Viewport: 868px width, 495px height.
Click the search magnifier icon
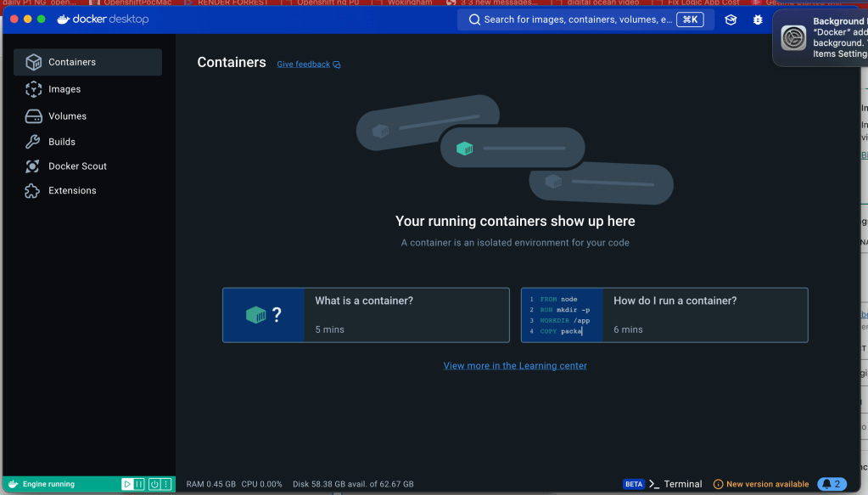click(474, 20)
